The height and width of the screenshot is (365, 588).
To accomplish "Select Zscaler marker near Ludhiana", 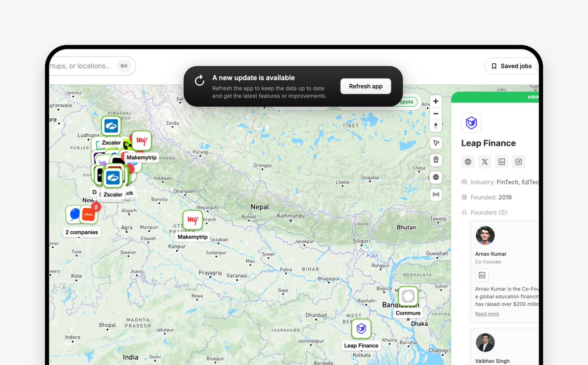I will point(111,126).
